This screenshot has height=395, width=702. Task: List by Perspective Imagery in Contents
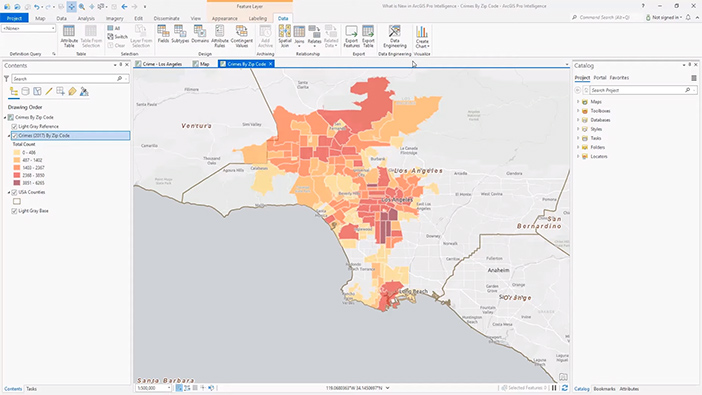[x=84, y=92]
